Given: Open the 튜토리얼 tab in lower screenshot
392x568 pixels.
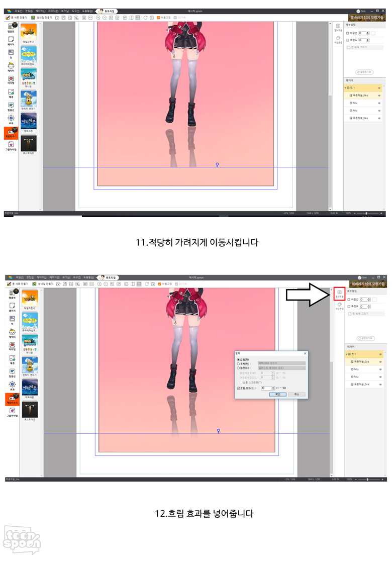Looking at the screenshot, I should 109,277.
